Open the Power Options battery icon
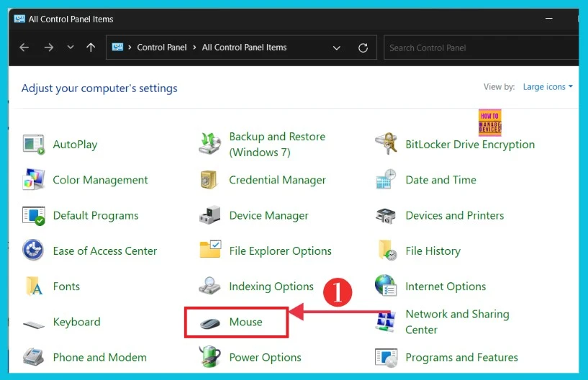 click(x=210, y=356)
